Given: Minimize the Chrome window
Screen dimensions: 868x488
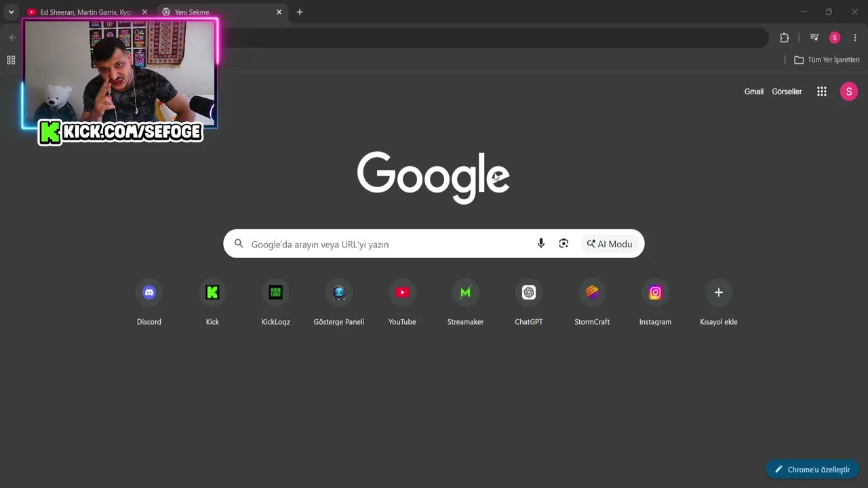Looking at the screenshot, I should click(804, 12).
